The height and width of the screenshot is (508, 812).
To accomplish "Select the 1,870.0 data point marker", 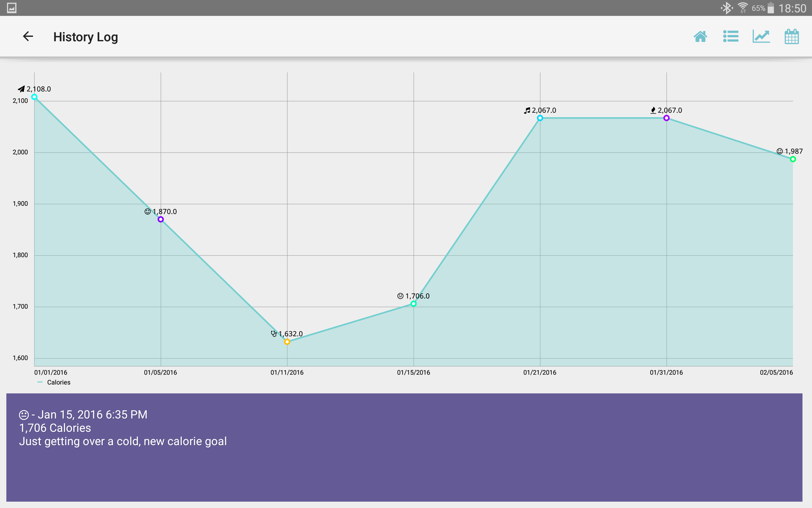I will coord(161,219).
